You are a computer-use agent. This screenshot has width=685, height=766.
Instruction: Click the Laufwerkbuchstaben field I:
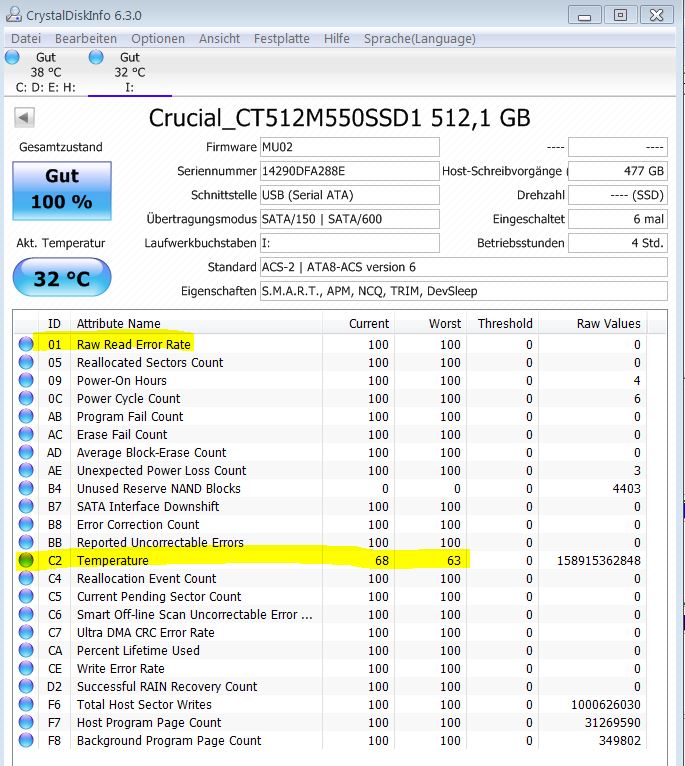point(350,243)
